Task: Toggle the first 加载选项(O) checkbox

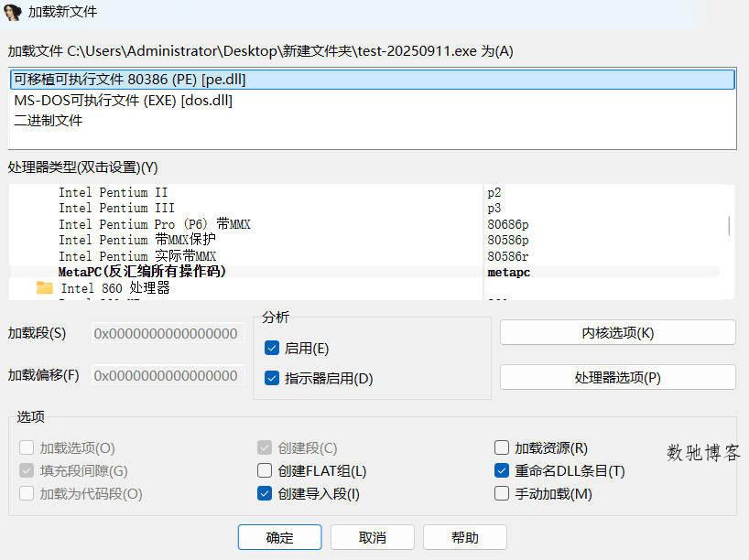Action: click(x=27, y=447)
